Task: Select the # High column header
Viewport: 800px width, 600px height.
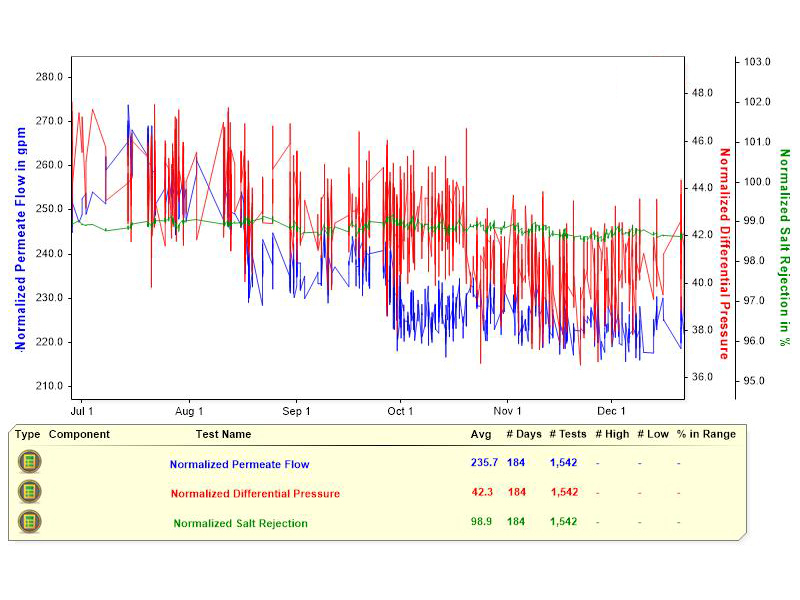Action: (612, 434)
